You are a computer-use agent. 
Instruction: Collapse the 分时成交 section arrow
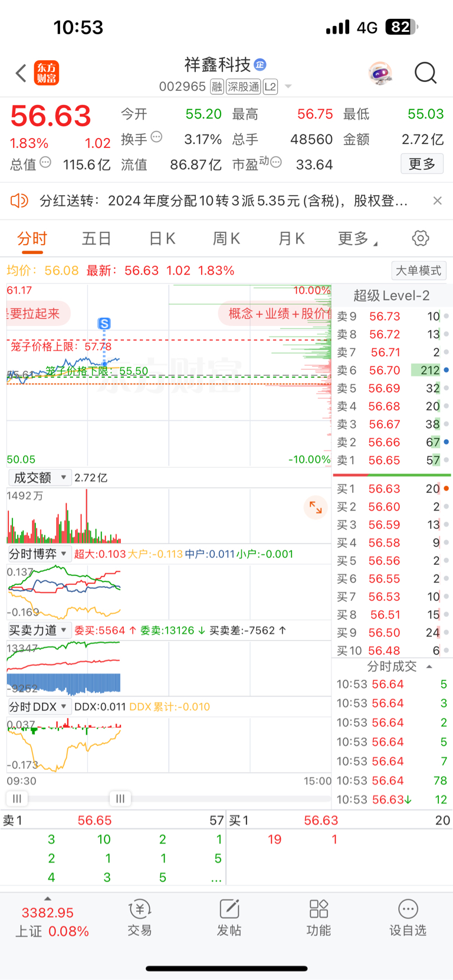pyautogui.click(x=429, y=666)
